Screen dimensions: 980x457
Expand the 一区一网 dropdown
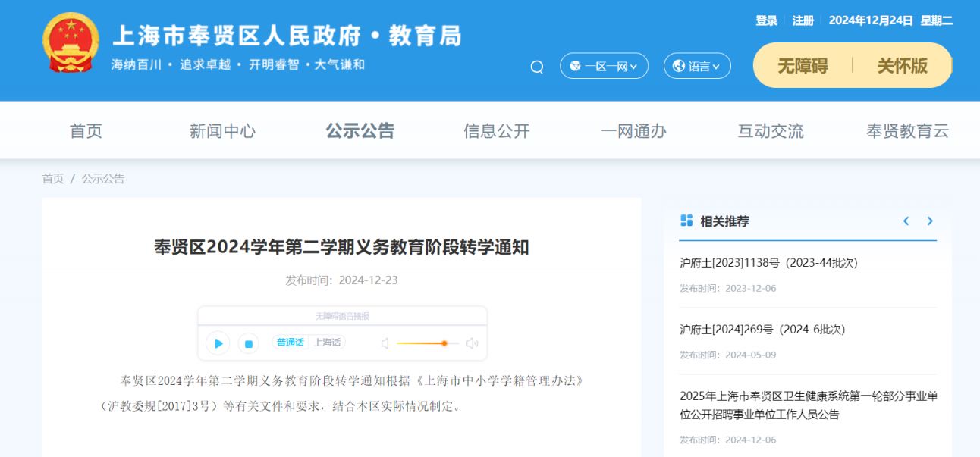604,66
